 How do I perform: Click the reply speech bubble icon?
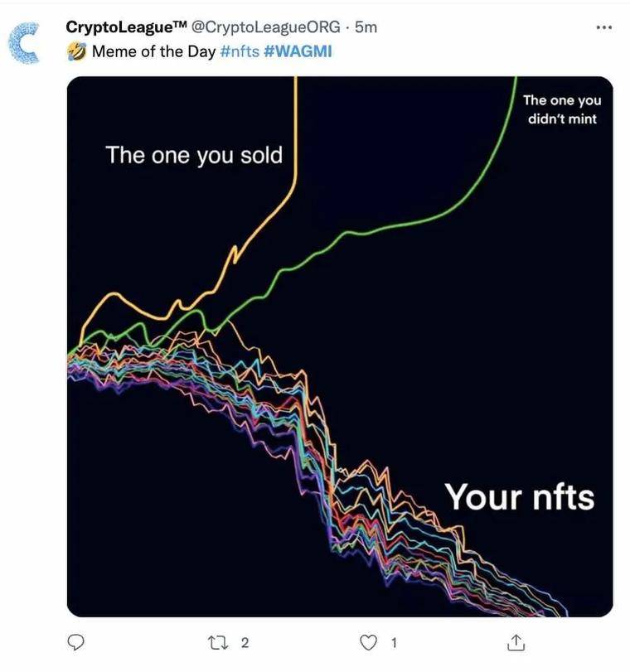click(x=76, y=642)
